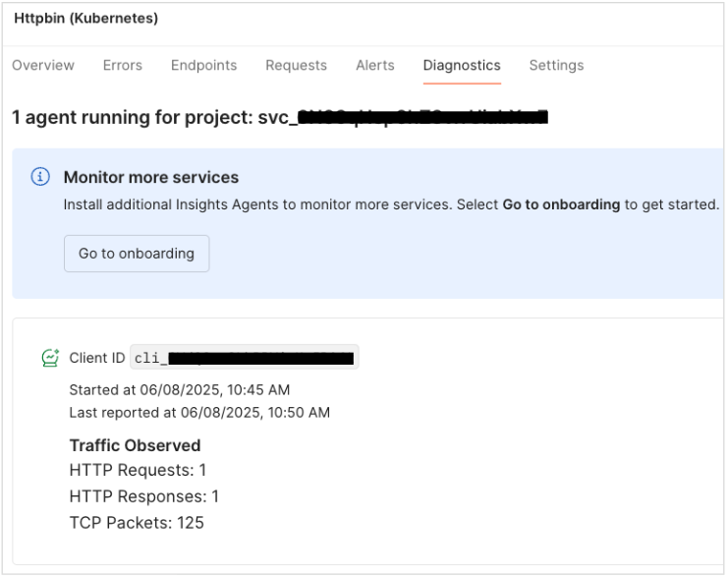Click the 'HTTP Requests: 1' value
This screenshot has height=578, width=728.
[x=138, y=470]
